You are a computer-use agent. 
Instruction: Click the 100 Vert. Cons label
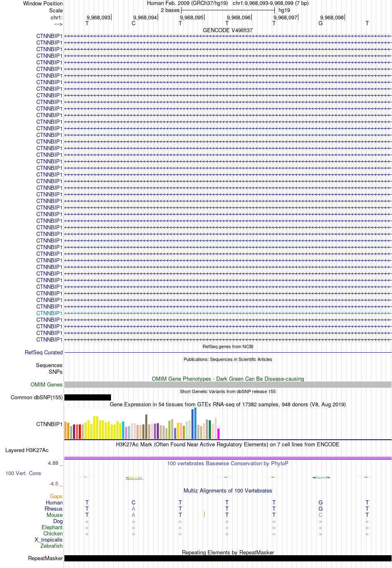(x=23, y=473)
